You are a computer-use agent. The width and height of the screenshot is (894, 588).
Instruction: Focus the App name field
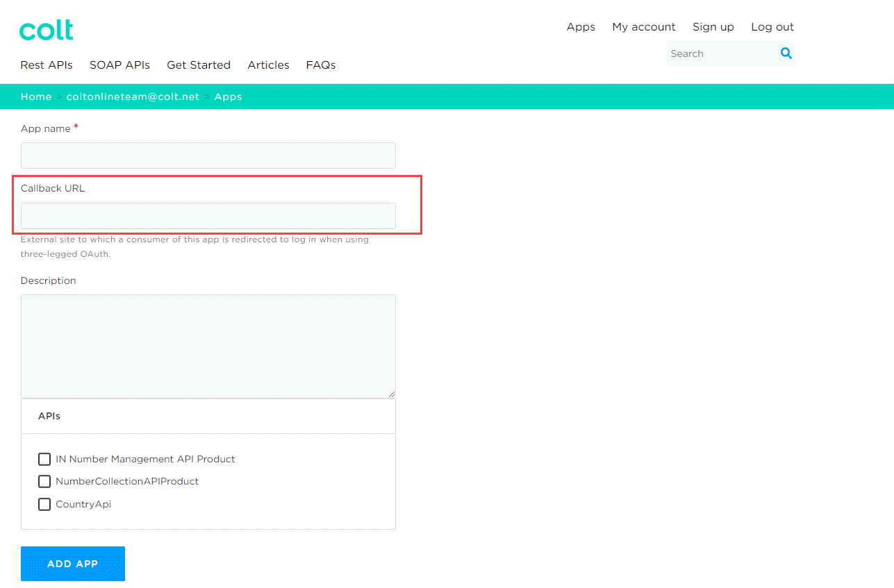pyautogui.click(x=208, y=156)
